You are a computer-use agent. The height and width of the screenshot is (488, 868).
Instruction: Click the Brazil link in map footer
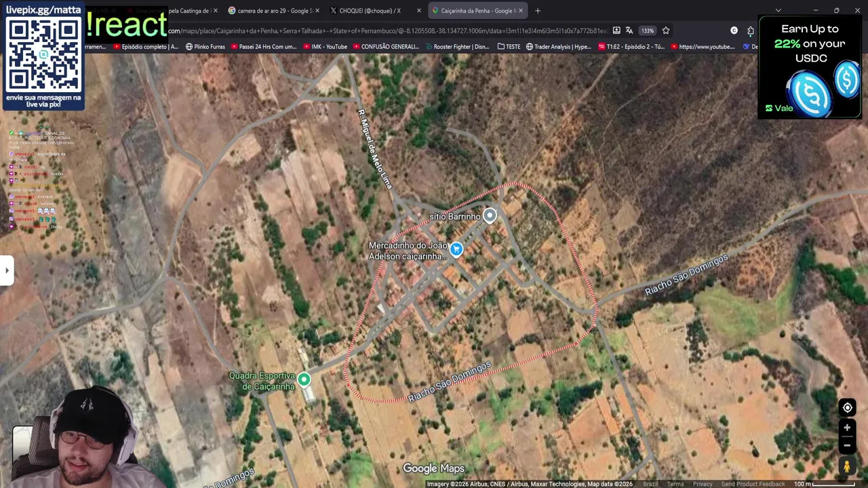650,484
